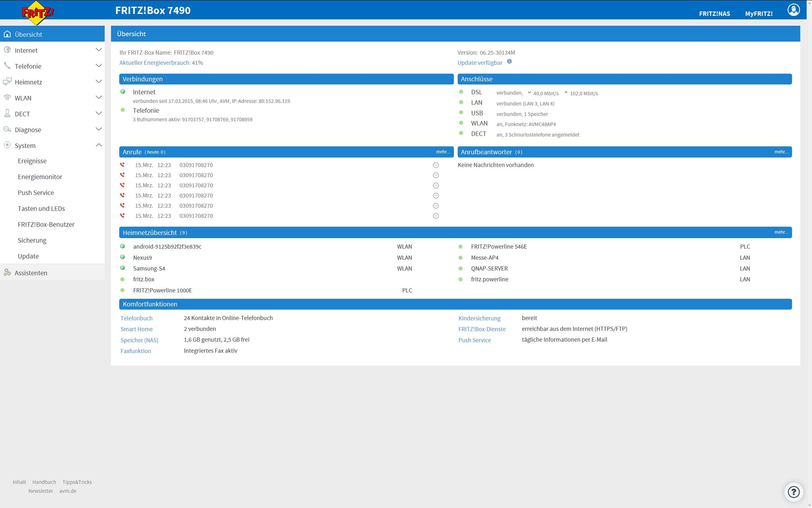
Task: Expand the Internet menu chevron
Action: pos(99,50)
